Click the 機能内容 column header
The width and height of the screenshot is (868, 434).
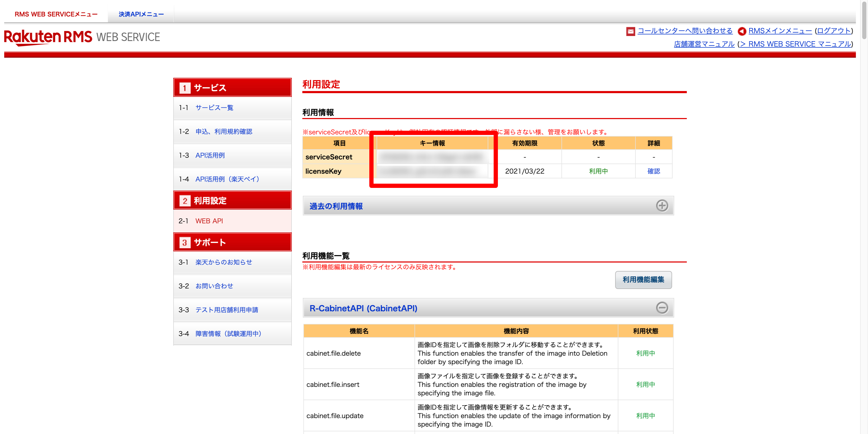tap(516, 331)
